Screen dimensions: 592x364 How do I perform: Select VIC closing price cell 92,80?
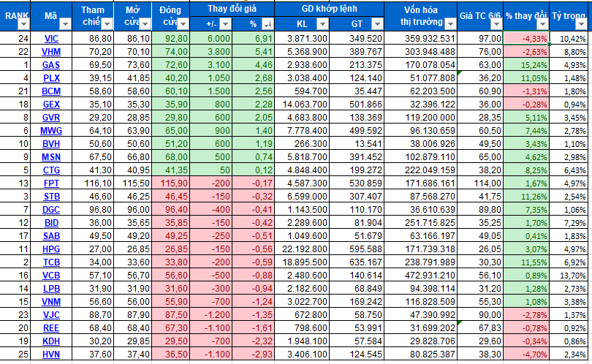click(x=170, y=39)
